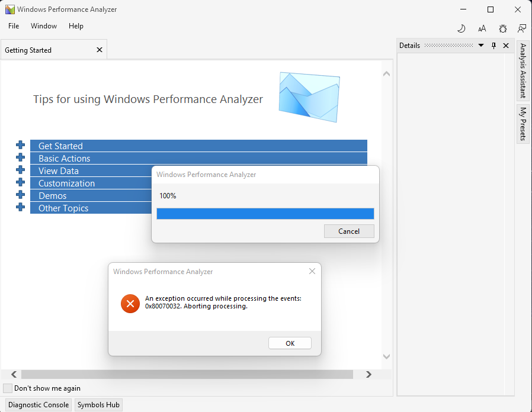Maximize the main window
The height and width of the screenshot is (412, 532).
point(491,9)
